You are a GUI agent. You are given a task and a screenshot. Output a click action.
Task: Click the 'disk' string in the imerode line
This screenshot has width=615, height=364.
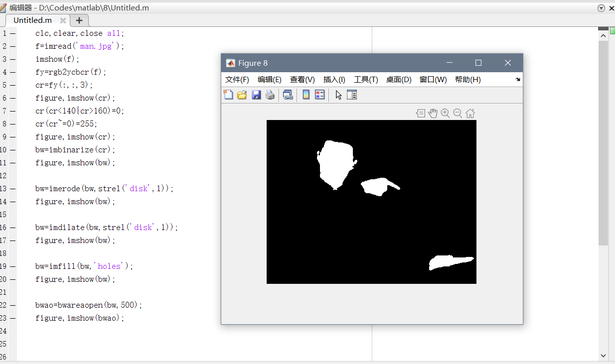click(x=141, y=189)
